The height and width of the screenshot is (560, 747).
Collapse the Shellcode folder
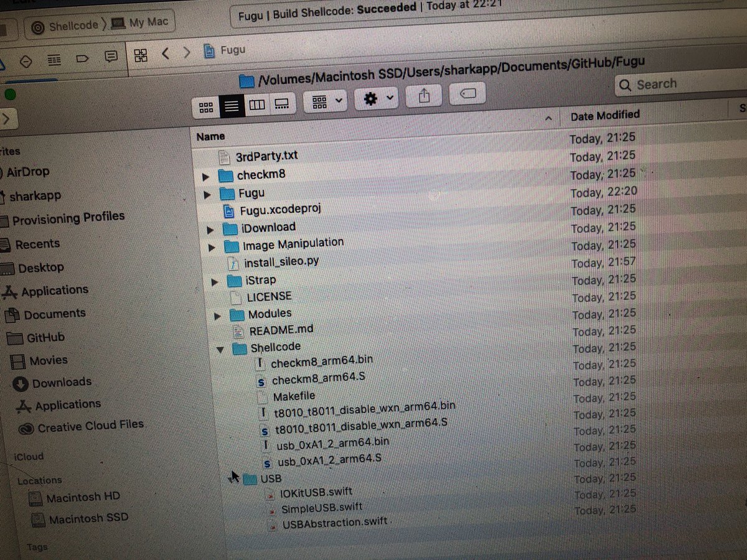220,349
